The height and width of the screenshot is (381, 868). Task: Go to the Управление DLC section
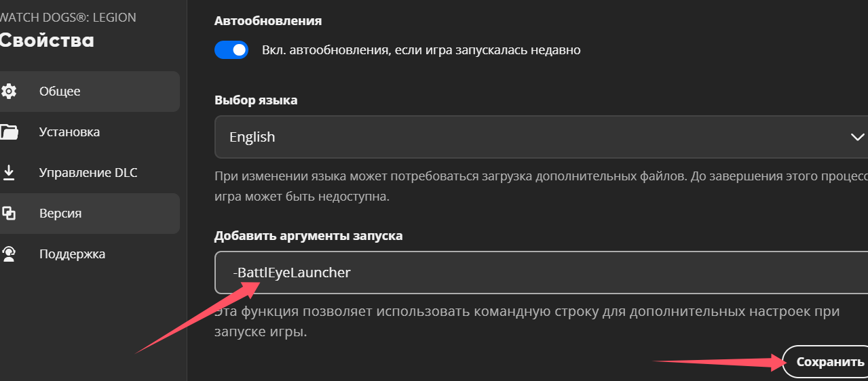pyautogui.click(x=90, y=172)
